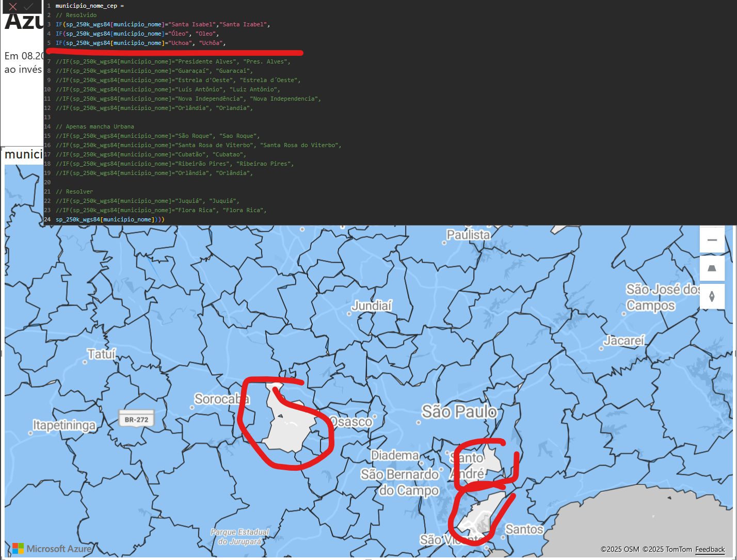The width and height of the screenshot is (737, 560).
Task: Cancel the formula edit with the X icon
Action: point(12,7)
